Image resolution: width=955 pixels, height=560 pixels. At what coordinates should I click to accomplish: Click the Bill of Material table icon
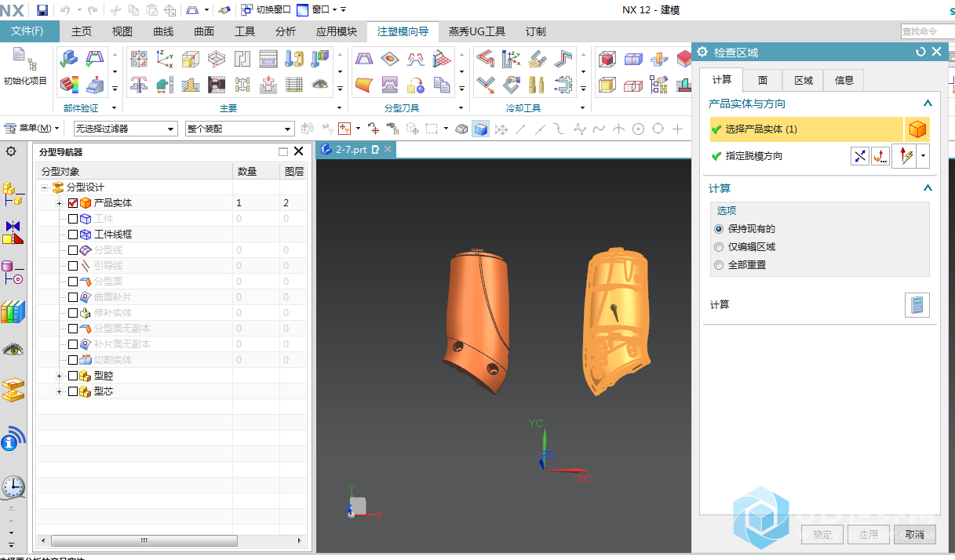click(x=294, y=84)
